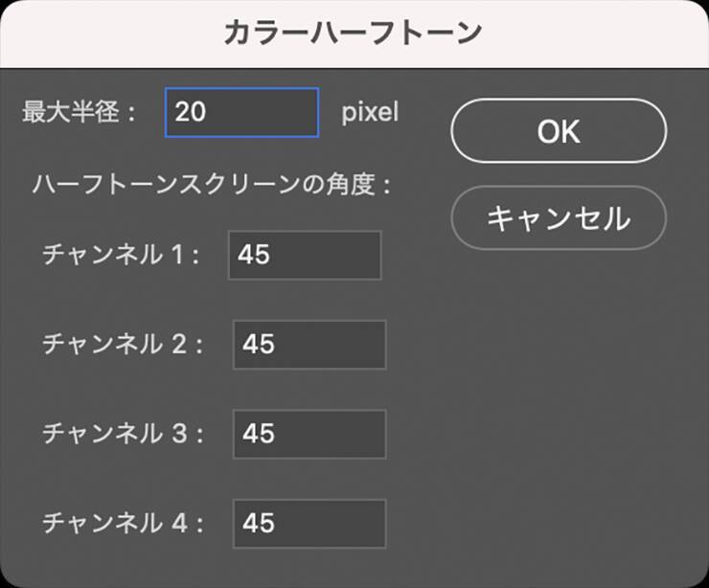Place cursor on 45 beside チャンネル 1

coord(254,255)
